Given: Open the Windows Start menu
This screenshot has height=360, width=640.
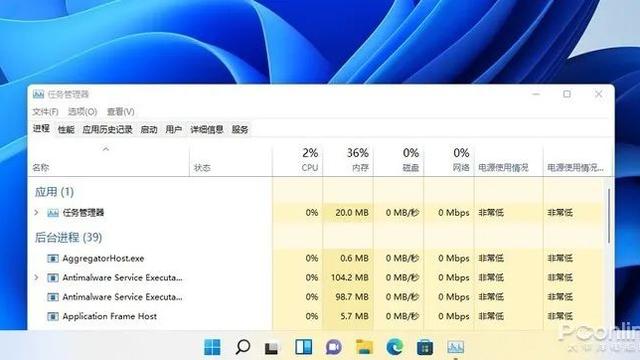Looking at the screenshot, I should click(212, 347).
